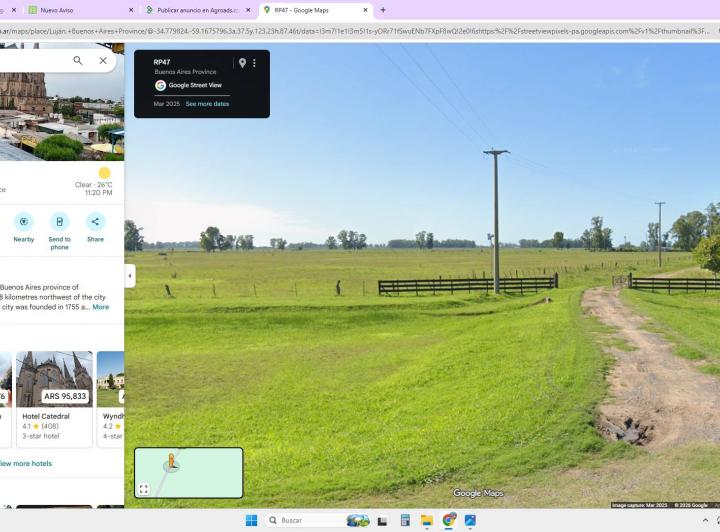The width and height of the screenshot is (720, 532).
Task: Collapse the side panel arrow
Action: (130, 276)
